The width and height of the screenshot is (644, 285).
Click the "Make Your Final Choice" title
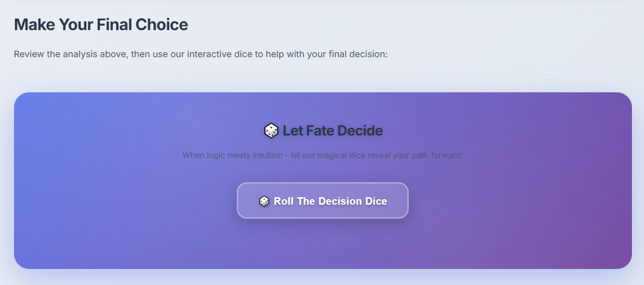tap(101, 24)
